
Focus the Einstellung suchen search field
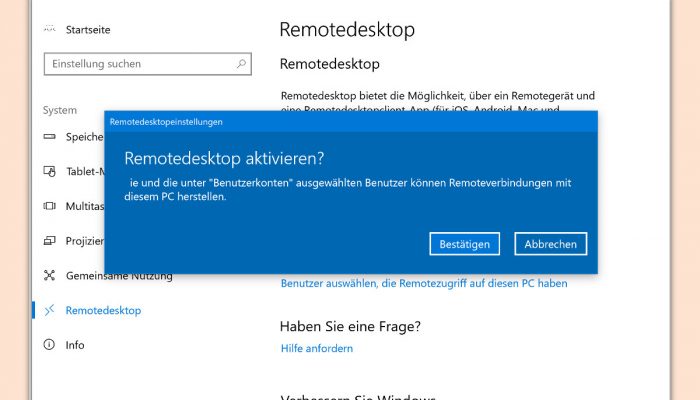click(148, 64)
